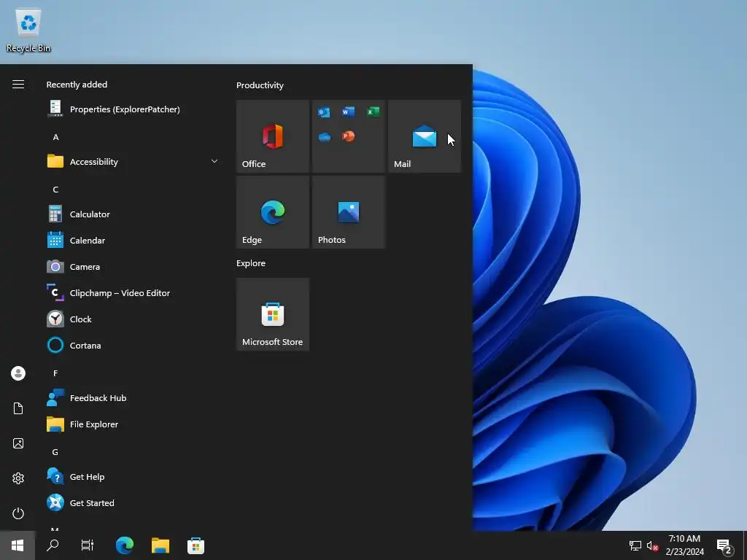Expand the Accessibility folder chevron

[x=214, y=161]
